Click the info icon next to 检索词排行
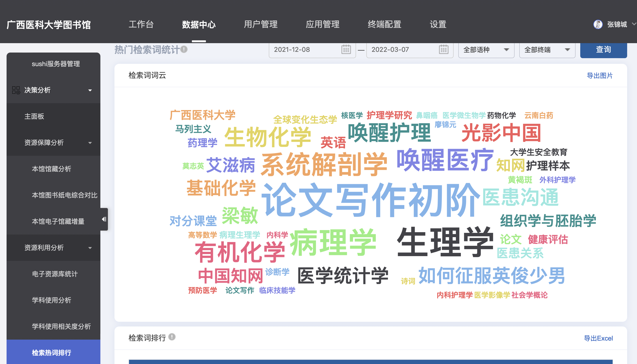637x364 pixels. (172, 337)
